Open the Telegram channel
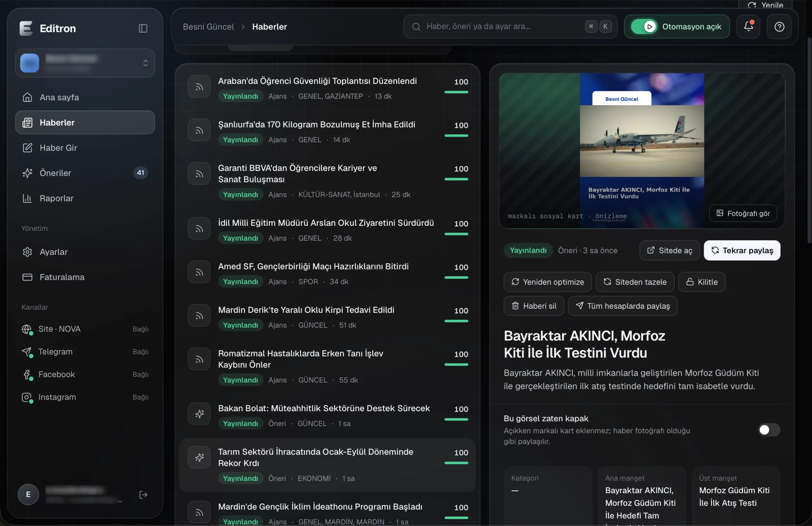 [x=85, y=352]
